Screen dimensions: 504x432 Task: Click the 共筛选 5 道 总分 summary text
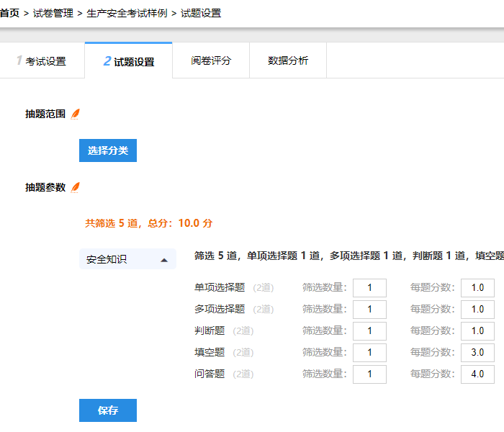[x=149, y=223]
